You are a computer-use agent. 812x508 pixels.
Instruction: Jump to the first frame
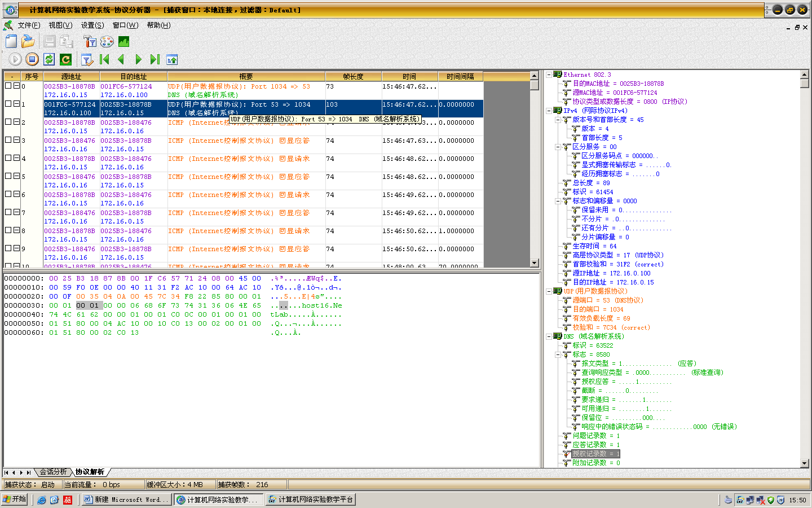click(104, 59)
